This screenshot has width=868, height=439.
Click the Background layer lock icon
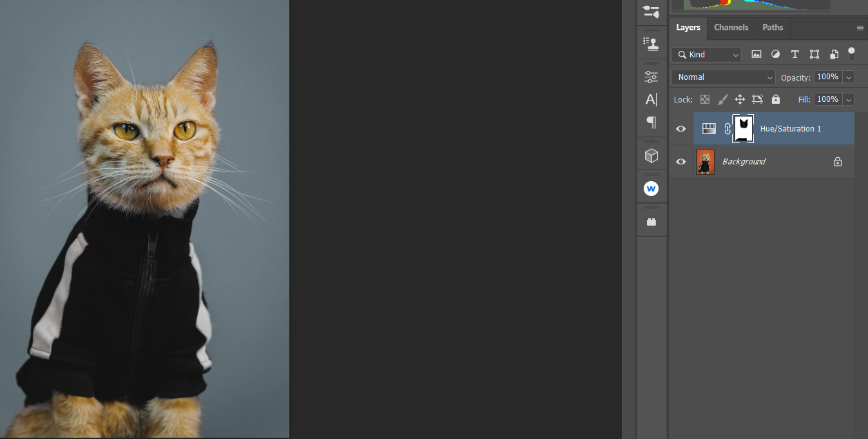click(x=838, y=162)
